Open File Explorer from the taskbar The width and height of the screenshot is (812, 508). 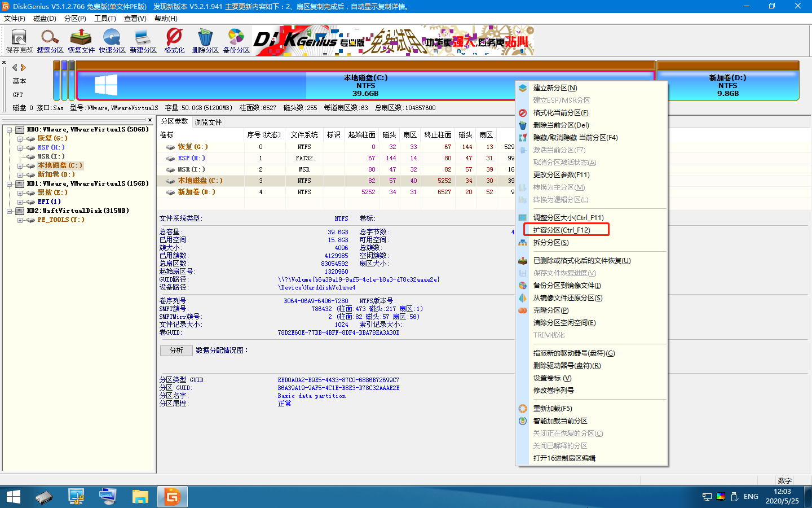[140, 497]
